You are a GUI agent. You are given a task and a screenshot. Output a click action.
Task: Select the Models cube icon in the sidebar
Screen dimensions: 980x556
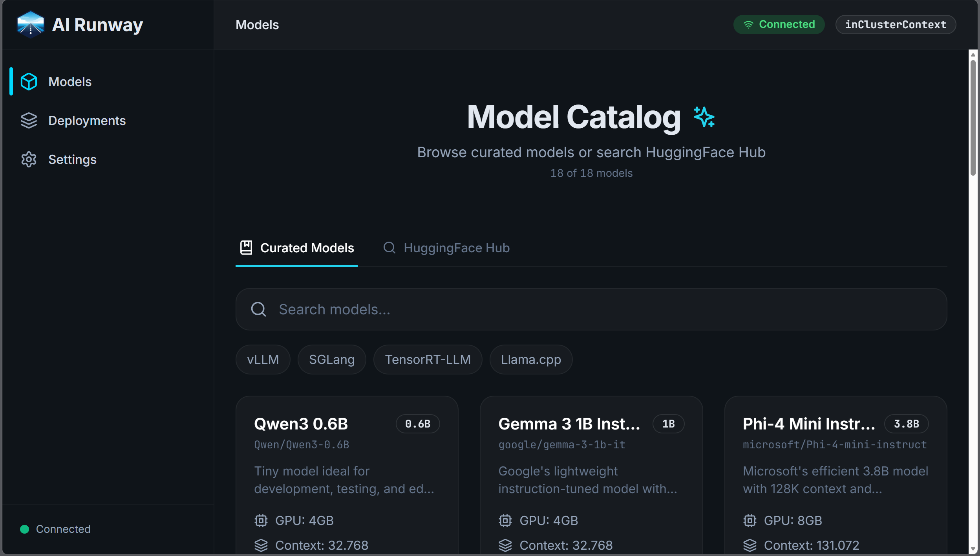click(x=29, y=81)
